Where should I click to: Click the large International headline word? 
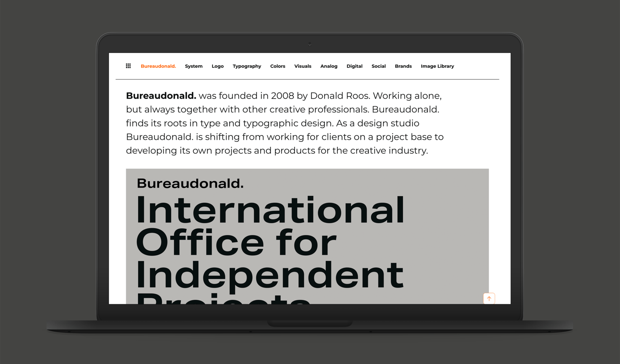point(270,210)
